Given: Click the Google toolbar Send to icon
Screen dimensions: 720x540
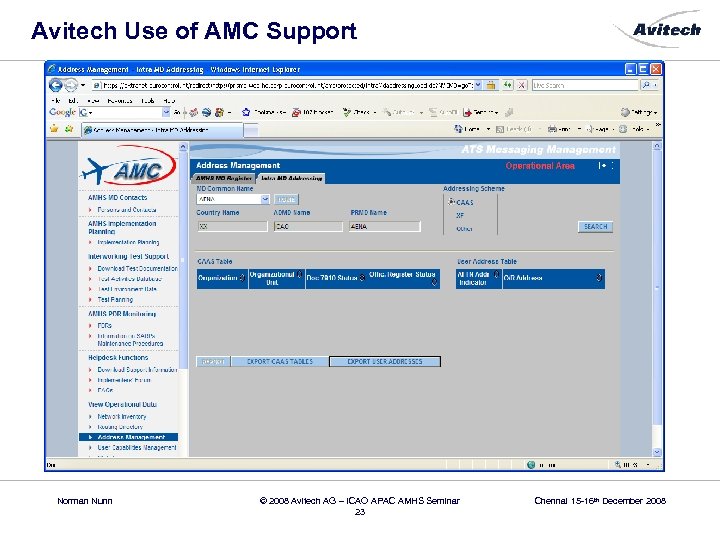Looking at the screenshot, I should point(467,112).
